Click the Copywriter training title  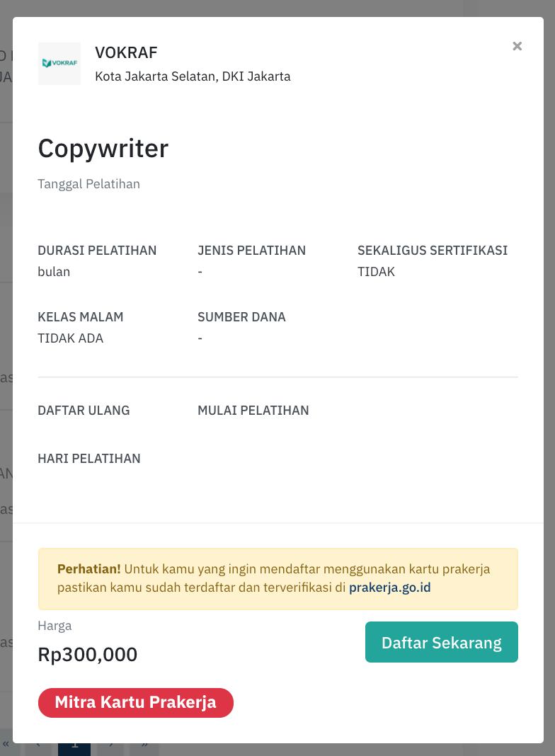(x=103, y=149)
